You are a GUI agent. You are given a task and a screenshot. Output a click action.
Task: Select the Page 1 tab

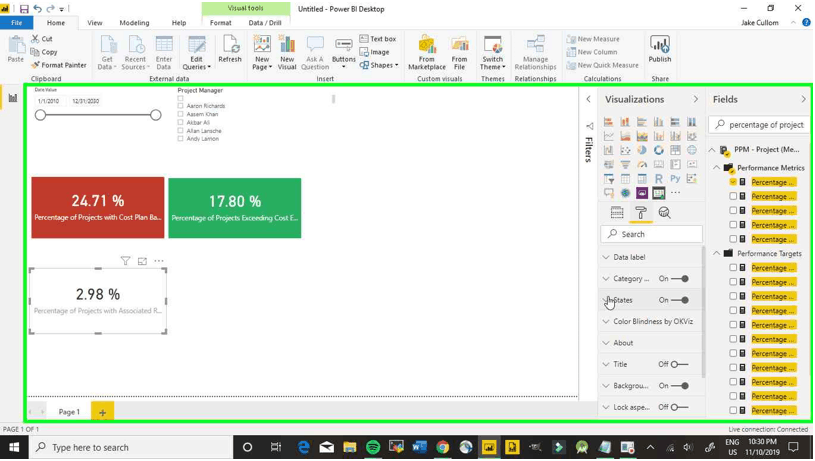69,412
